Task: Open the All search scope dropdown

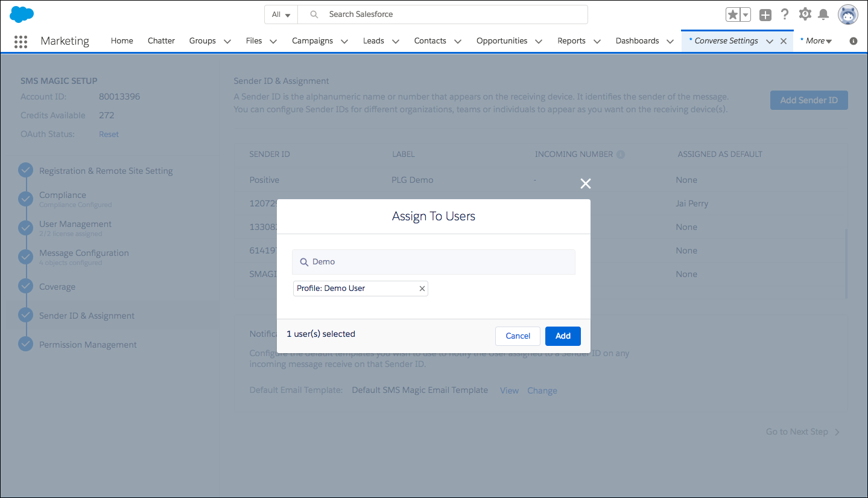Action: coord(282,14)
